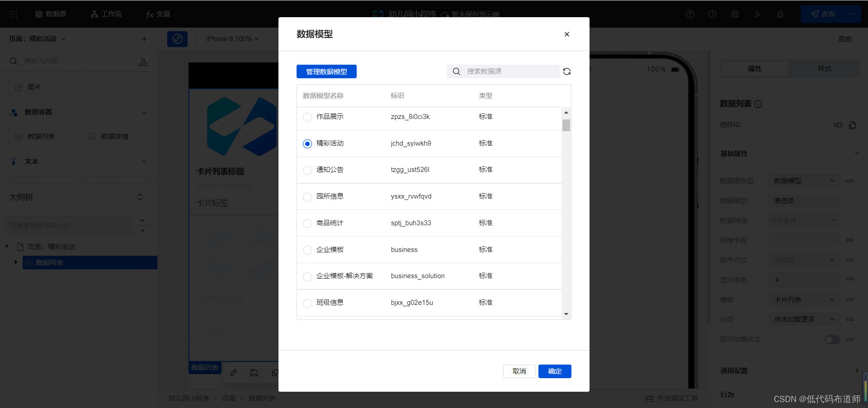Toggle the 大纲树 panel expander
Screen dimensions: 868x408
[x=140, y=197]
